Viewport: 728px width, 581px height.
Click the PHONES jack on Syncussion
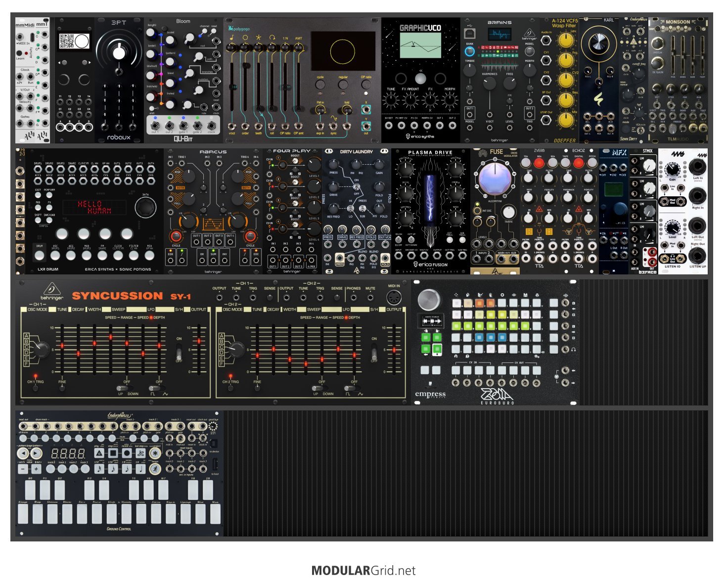point(354,298)
